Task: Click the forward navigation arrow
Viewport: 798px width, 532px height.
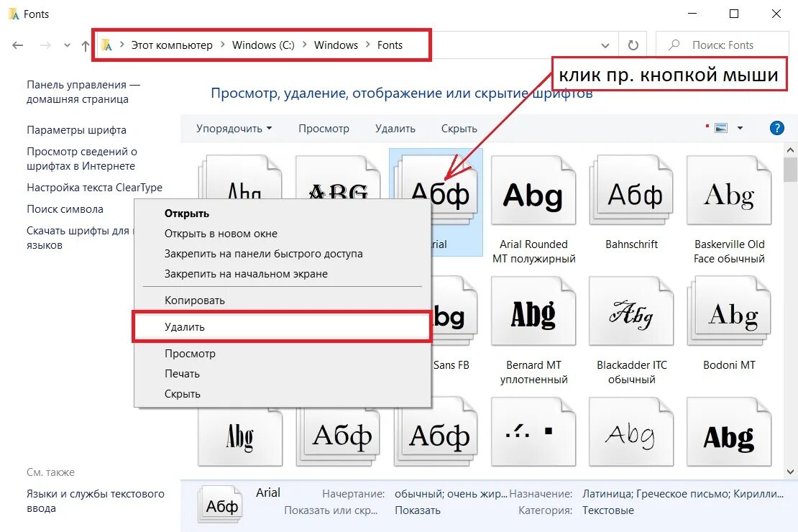Action: click(x=45, y=45)
